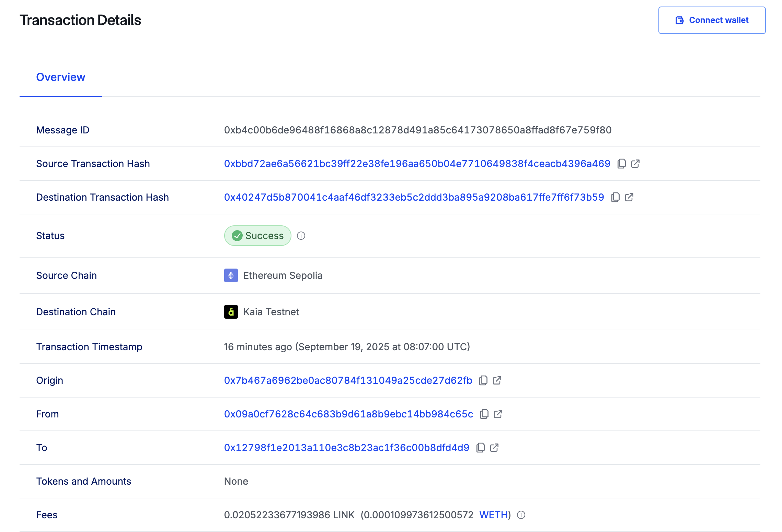This screenshot has height=532, width=782.
Task: Copy the Origin address
Action: (x=483, y=380)
